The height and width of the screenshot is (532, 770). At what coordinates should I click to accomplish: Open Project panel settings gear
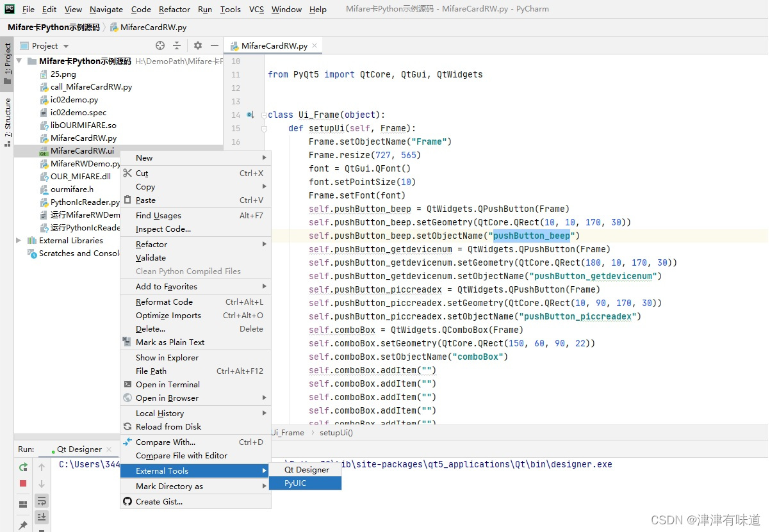tap(198, 45)
